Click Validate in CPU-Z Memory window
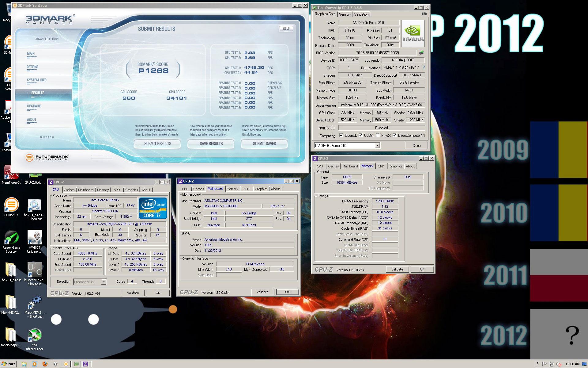 point(397,269)
